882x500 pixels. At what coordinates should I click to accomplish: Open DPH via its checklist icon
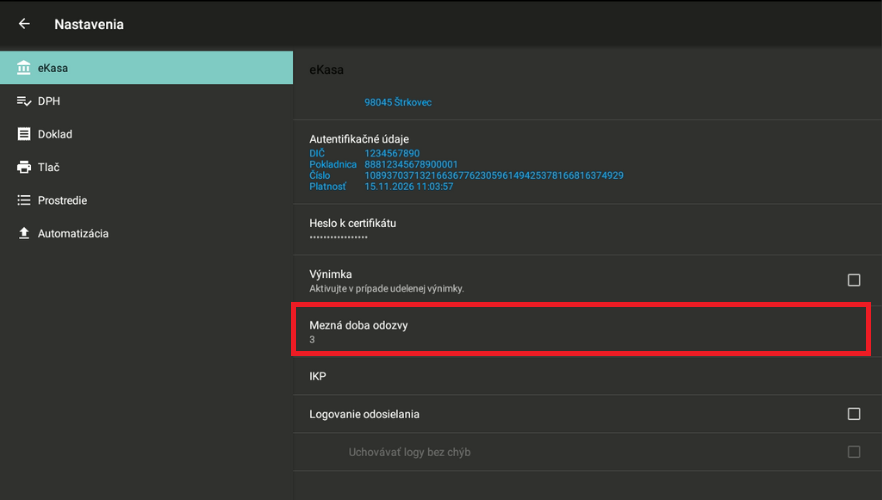24,101
